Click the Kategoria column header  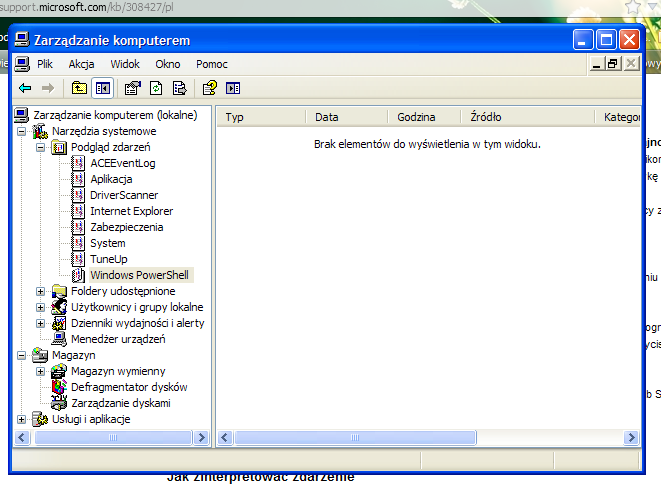tap(618, 117)
